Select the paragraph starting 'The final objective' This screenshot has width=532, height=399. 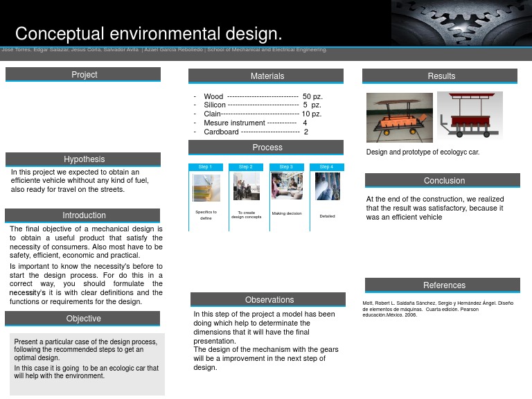(x=86, y=242)
